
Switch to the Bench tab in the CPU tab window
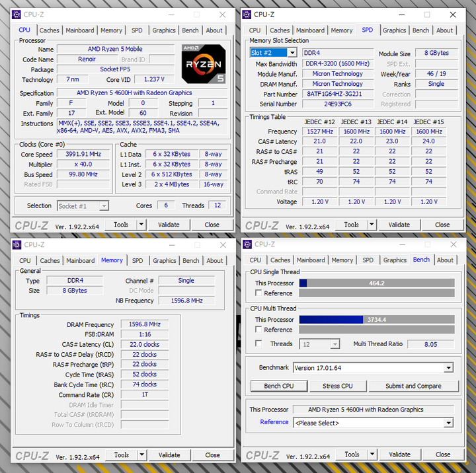click(x=190, y=30)
